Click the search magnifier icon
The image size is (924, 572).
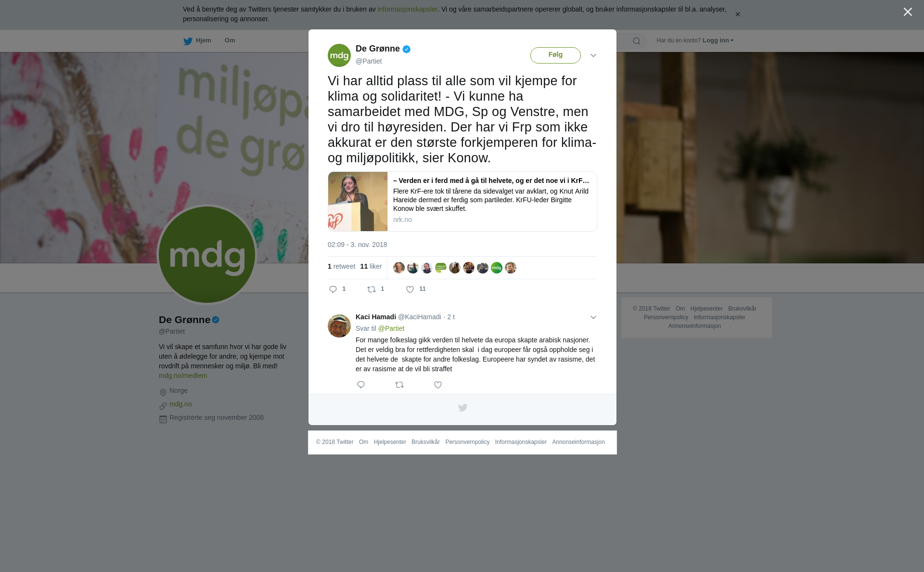[637, 41]
